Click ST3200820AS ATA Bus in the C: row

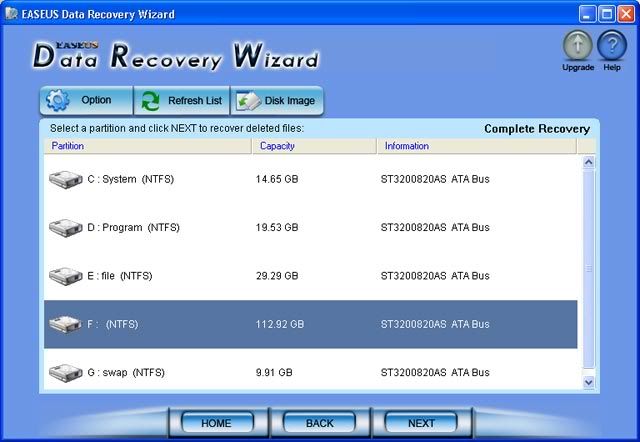(435, 179)
